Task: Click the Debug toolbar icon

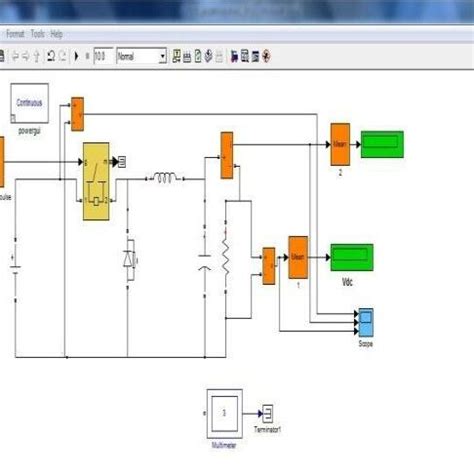Action: tap(266, 56)
